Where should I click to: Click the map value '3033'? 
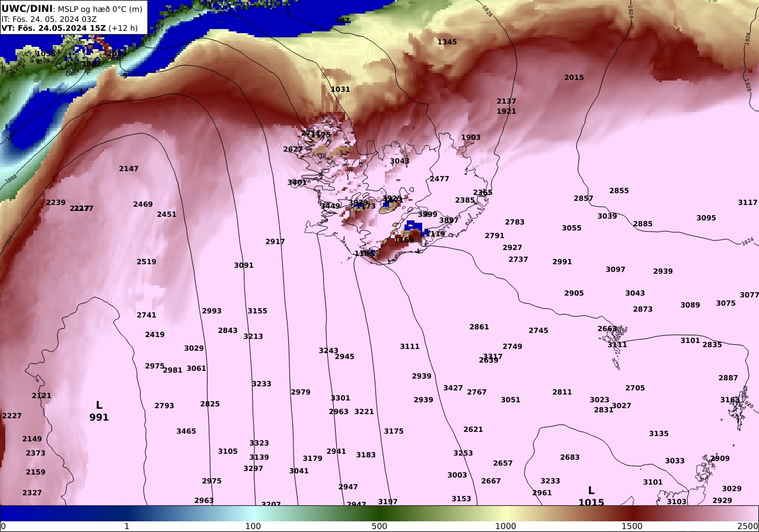pos(675,461)
